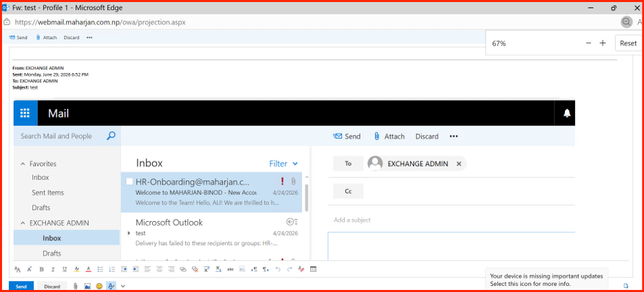Zoom out with the minus button
The height and width of the screenshot is (292, 644).
click(588, 43)
